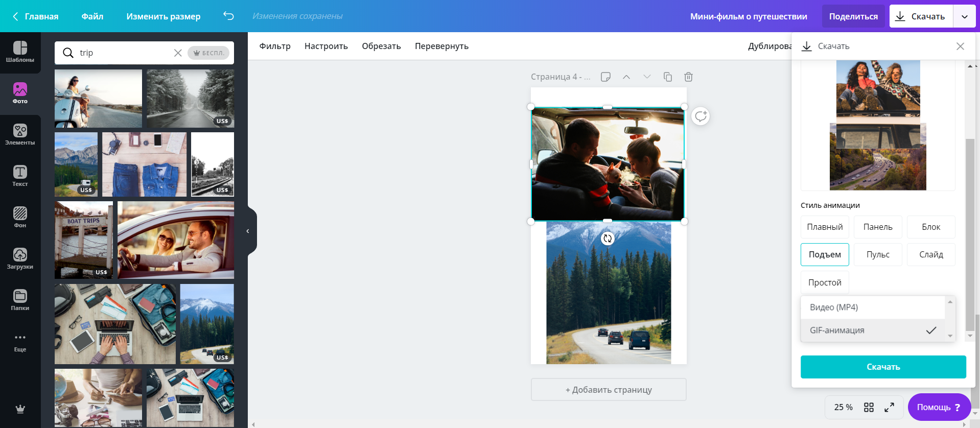Select Плавный animation style

[x=825, y=227]
